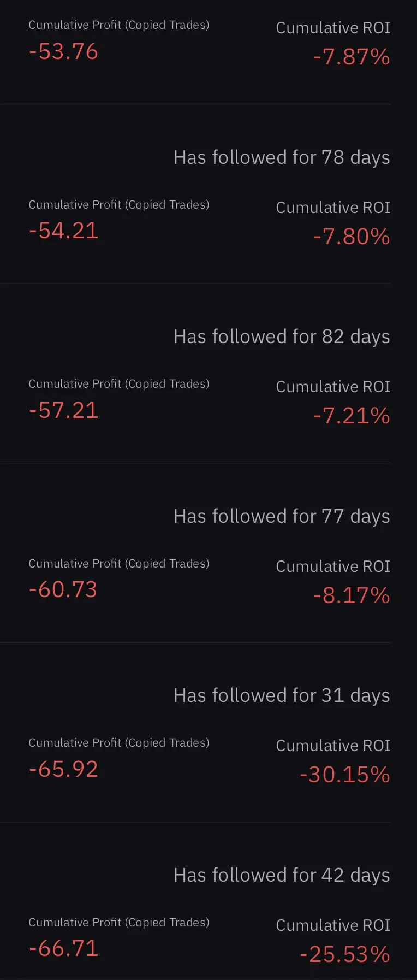
Task: Tap the 'Has followed for 77 days' text
Action: coord(282,516)
